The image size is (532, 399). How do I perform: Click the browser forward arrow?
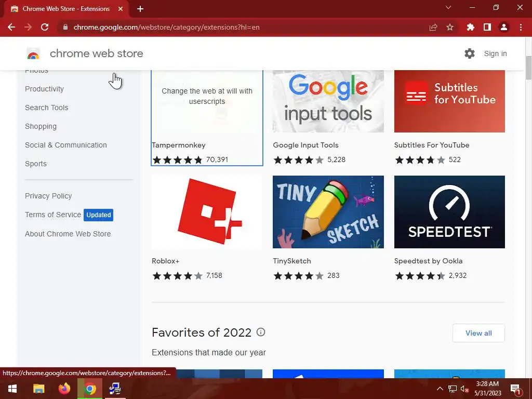28,27
